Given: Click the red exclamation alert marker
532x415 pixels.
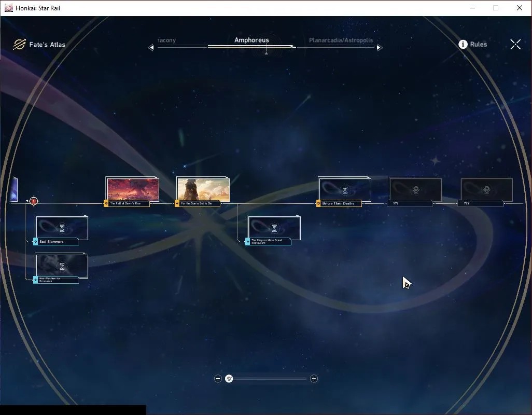Looking at the screenshot, I should click(x=34, y=201).
